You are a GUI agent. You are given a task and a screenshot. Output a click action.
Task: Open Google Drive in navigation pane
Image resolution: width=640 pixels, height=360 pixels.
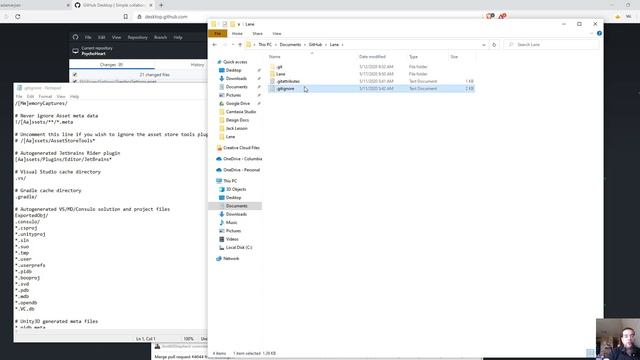pos(238,104)
